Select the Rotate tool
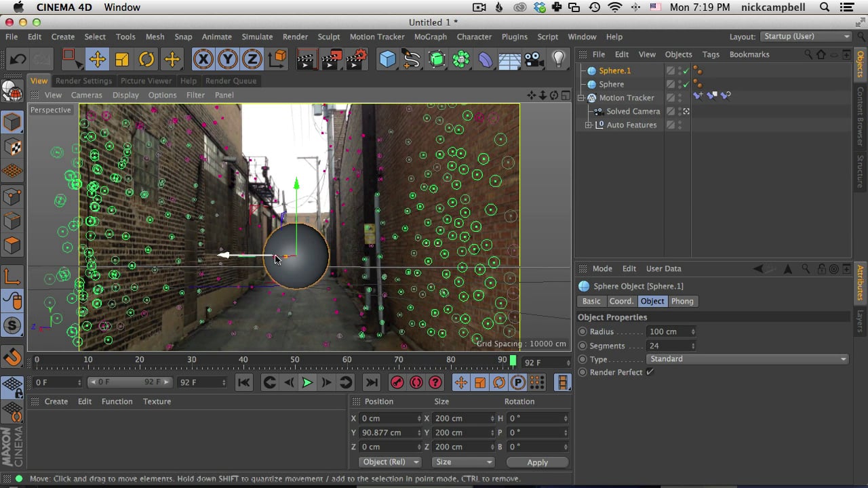 point(146,60)
